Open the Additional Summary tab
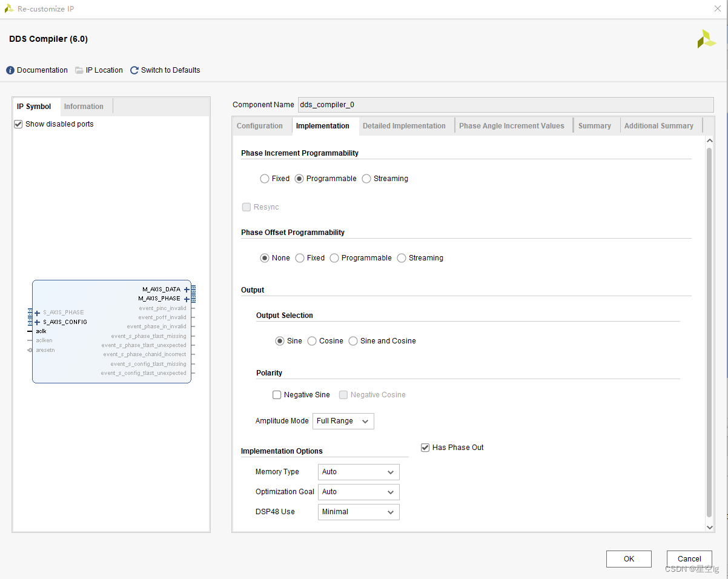Image resolution: width=728 pixels, height=579 pixels. tap(659, 126)
